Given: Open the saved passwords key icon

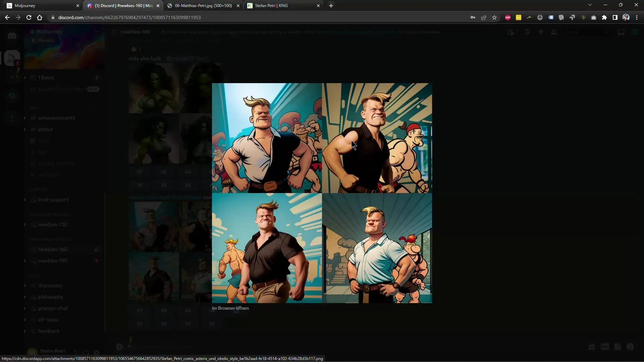Looking at the screenshot, I should tap(473, 17).
